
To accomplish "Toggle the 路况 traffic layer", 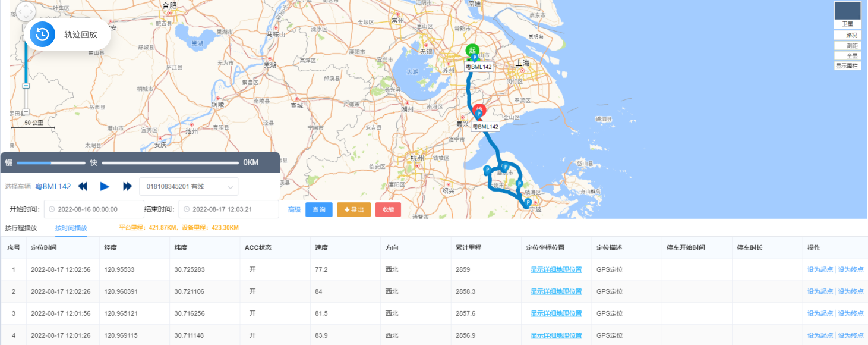I will 847,35.
